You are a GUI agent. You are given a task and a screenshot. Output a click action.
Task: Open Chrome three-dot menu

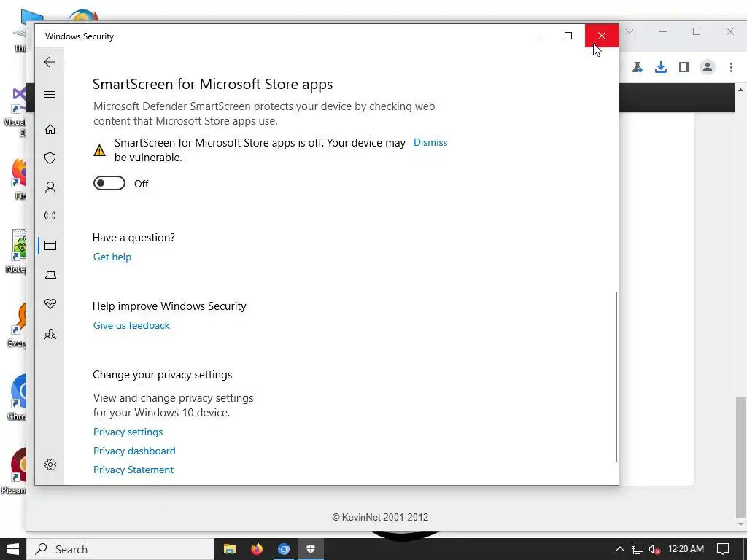(x=731, y=67)
